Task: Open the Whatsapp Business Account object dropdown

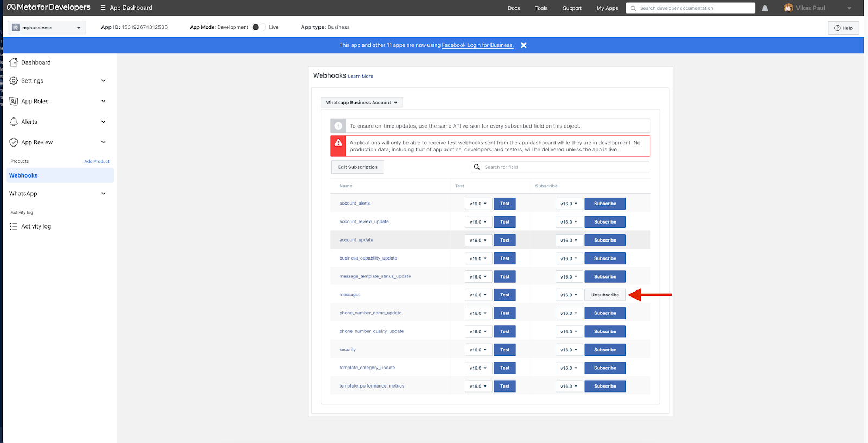Action: pos(361,102)
